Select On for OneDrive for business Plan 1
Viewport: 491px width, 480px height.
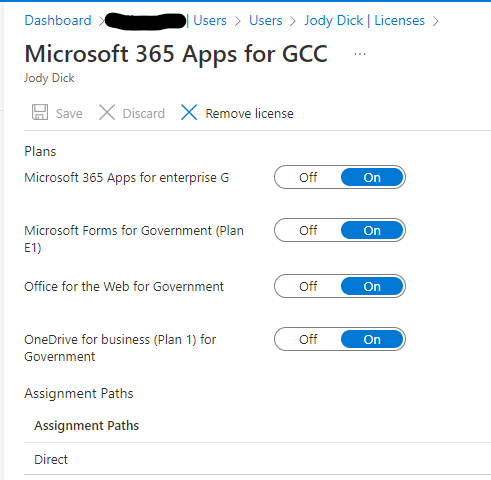coord(372,339)
